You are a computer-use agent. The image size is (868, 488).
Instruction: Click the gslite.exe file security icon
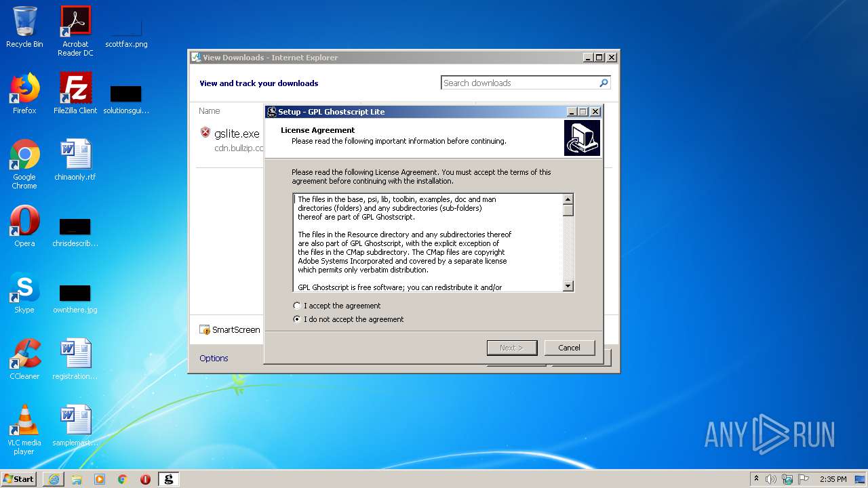(205, 132)
